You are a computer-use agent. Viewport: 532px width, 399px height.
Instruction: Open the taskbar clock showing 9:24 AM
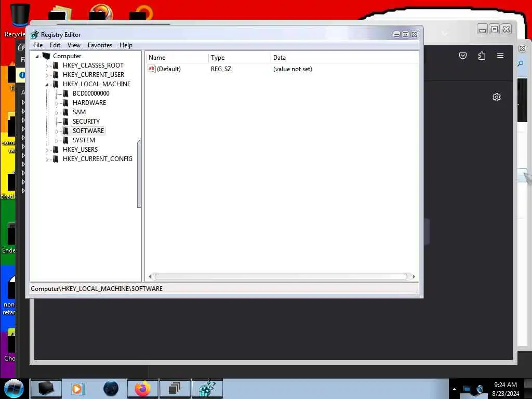click(x=505, y=389)
